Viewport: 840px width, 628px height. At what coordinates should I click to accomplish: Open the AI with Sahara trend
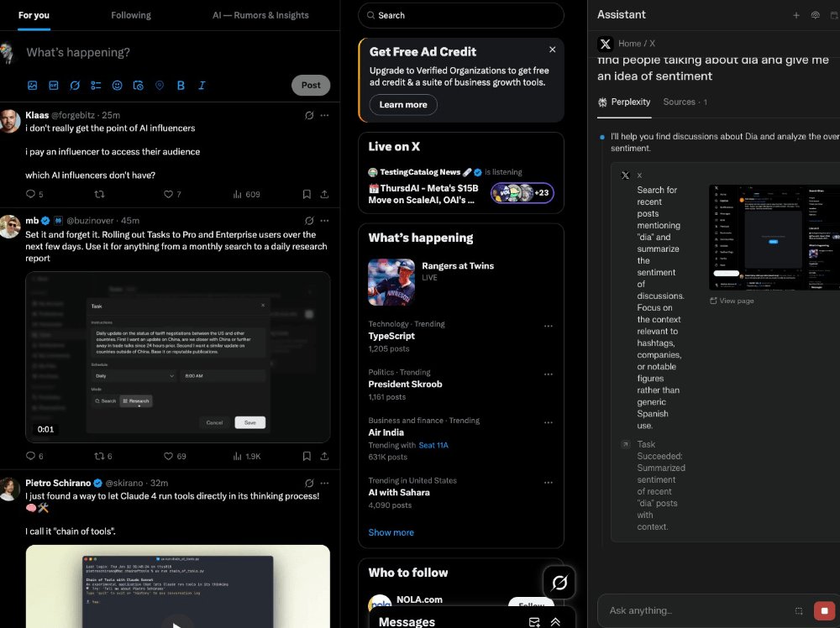click(x=398, y=492)
